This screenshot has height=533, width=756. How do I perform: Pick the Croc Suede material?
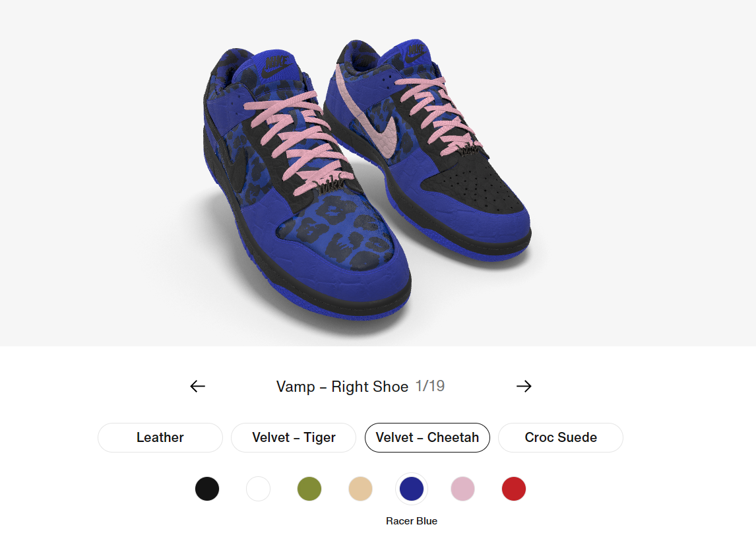click(561, 437)
